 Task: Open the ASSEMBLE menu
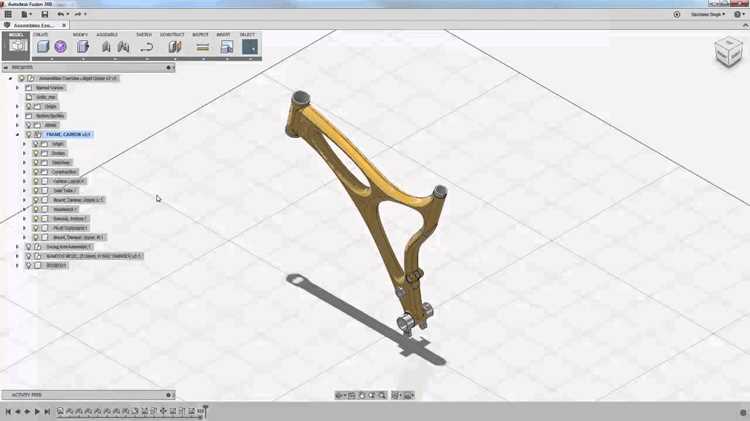(107, 34)
